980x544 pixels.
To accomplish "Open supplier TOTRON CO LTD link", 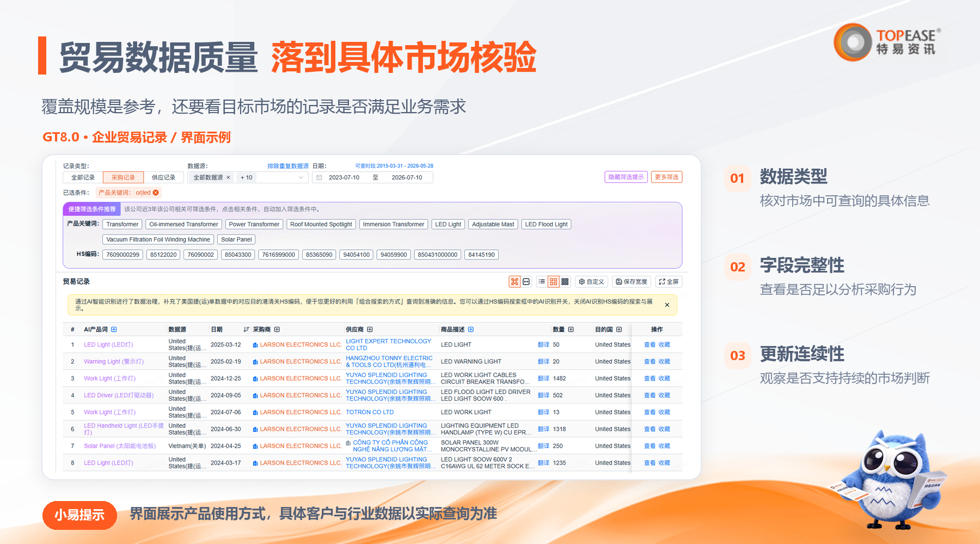I will [370, 412].
